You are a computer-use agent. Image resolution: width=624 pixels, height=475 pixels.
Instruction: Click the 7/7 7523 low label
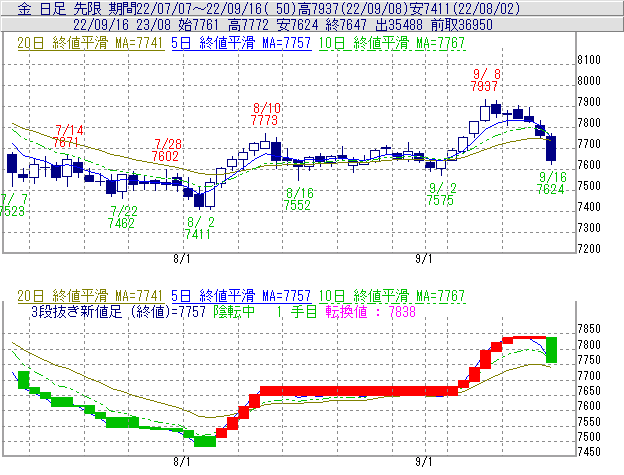coord(13,205)
